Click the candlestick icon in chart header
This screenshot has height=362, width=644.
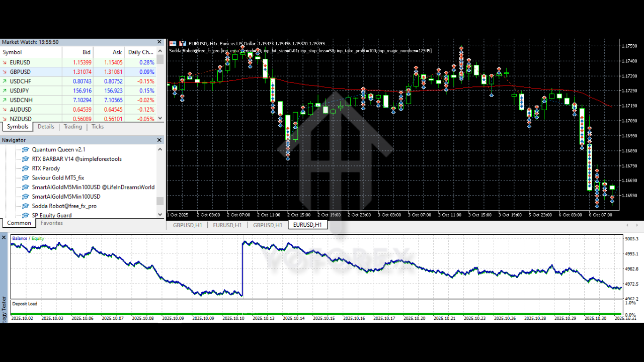(x=183, y=44)
